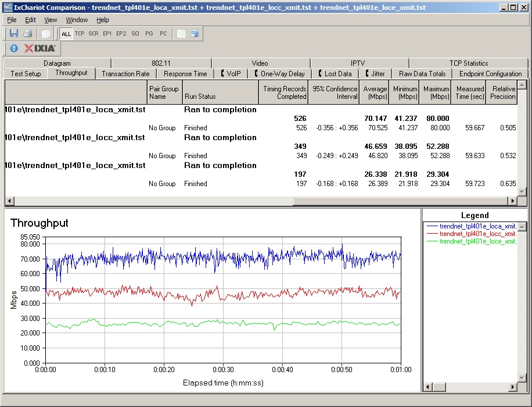This screenshot has width=532, height=407.
Task: Click the legend scroll-left arrow
Action: click(428, 387)
